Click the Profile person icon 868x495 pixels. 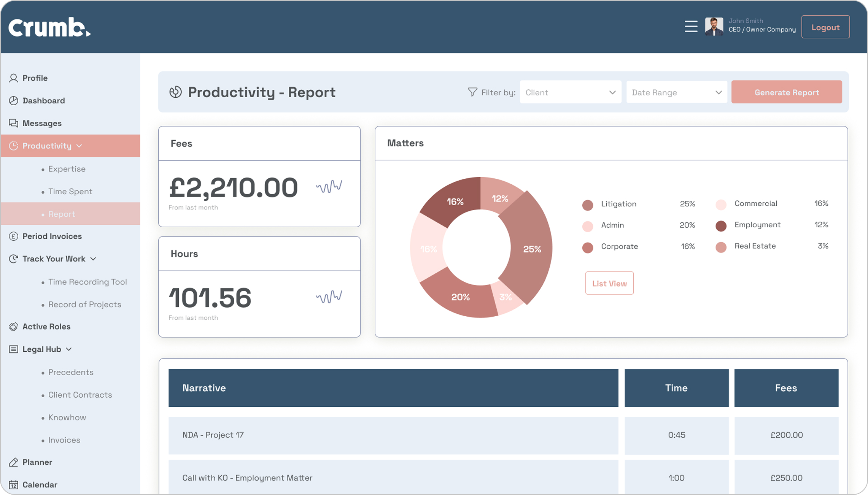click(14, 78)
